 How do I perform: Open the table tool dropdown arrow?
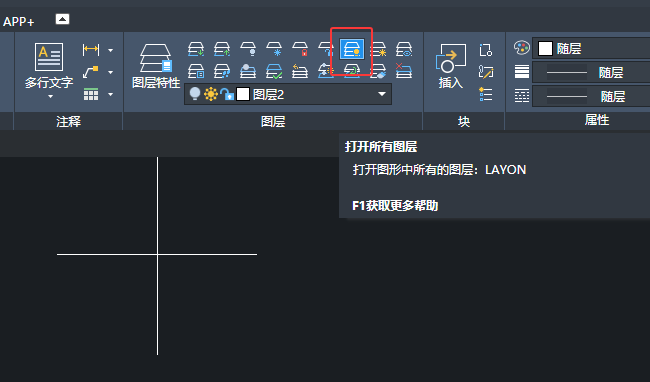click(x=110, y=94)
